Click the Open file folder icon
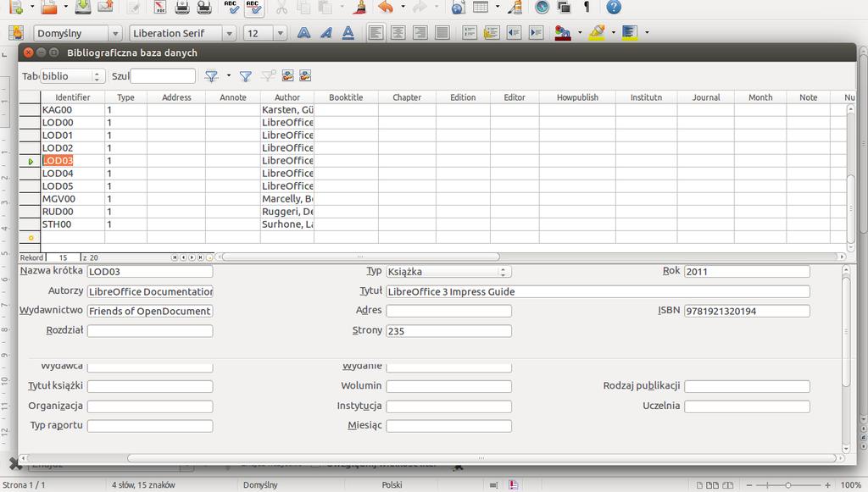The height and width of the screenshot is (492, 868). click(49, 7)
